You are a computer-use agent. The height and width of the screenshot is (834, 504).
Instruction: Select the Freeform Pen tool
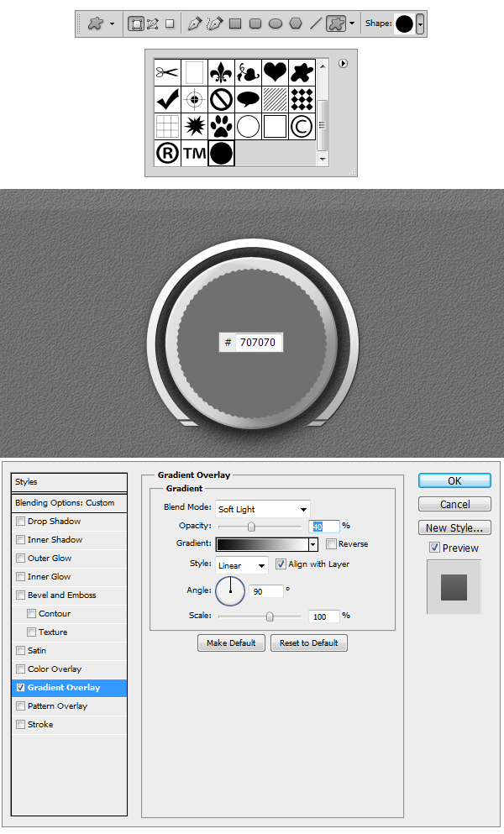[x=214, y=24]
